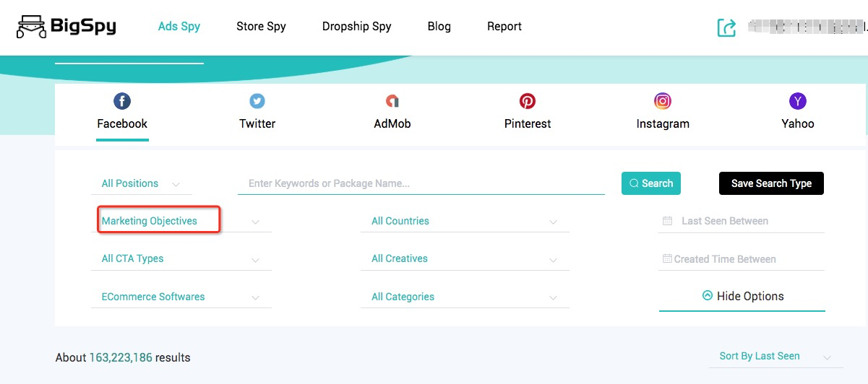This screenshot has width=868, height=384.
Task: Select the Instagram platform icon
Action: point(663,101)
